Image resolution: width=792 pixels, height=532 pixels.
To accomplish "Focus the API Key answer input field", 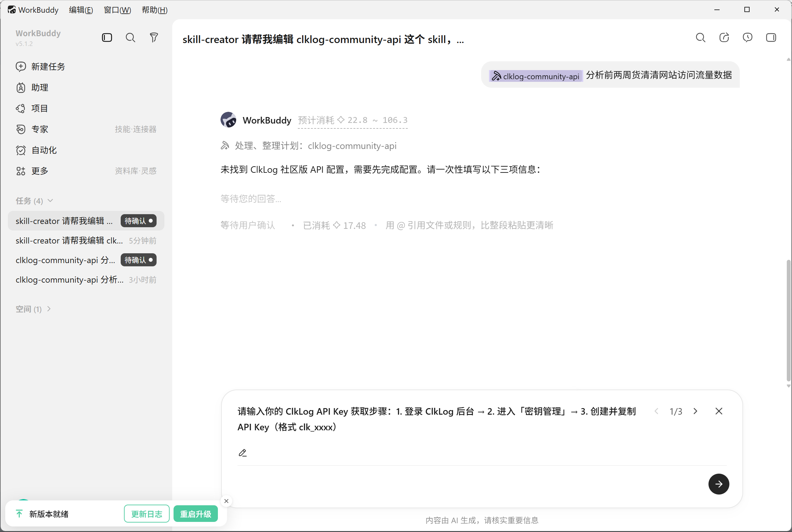I will [x=482, y=453].
